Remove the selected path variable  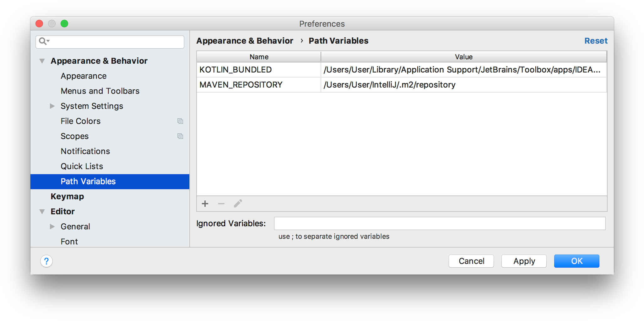coord(221,204)
